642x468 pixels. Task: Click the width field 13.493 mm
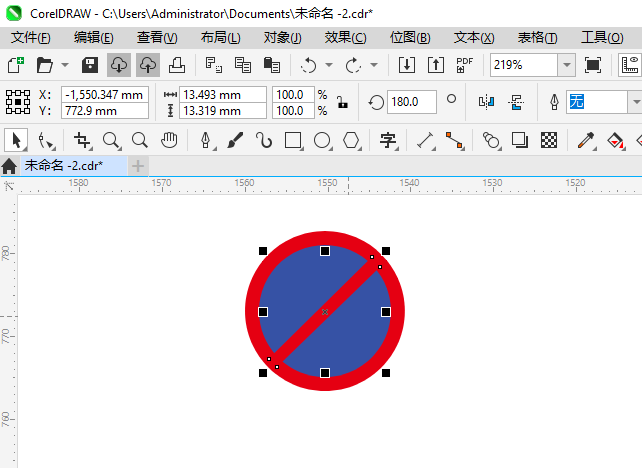[x=223, y=95]
